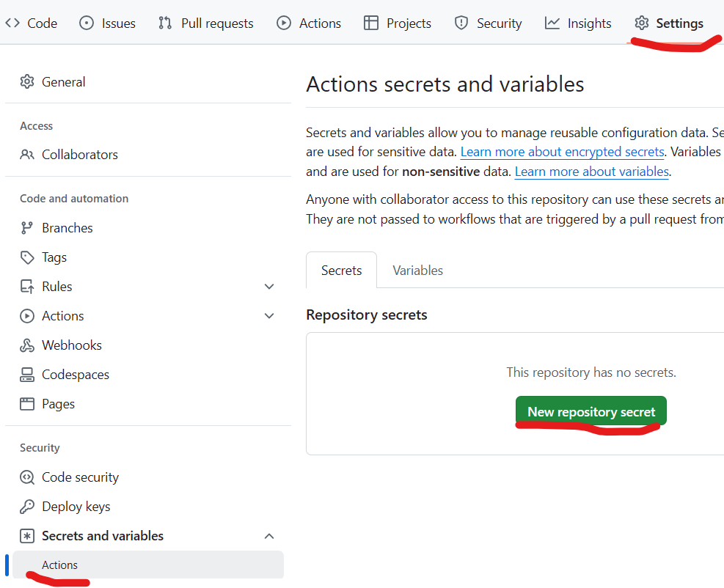
Task: Collapse the Secrets and variables chevron
Action: 269,536
